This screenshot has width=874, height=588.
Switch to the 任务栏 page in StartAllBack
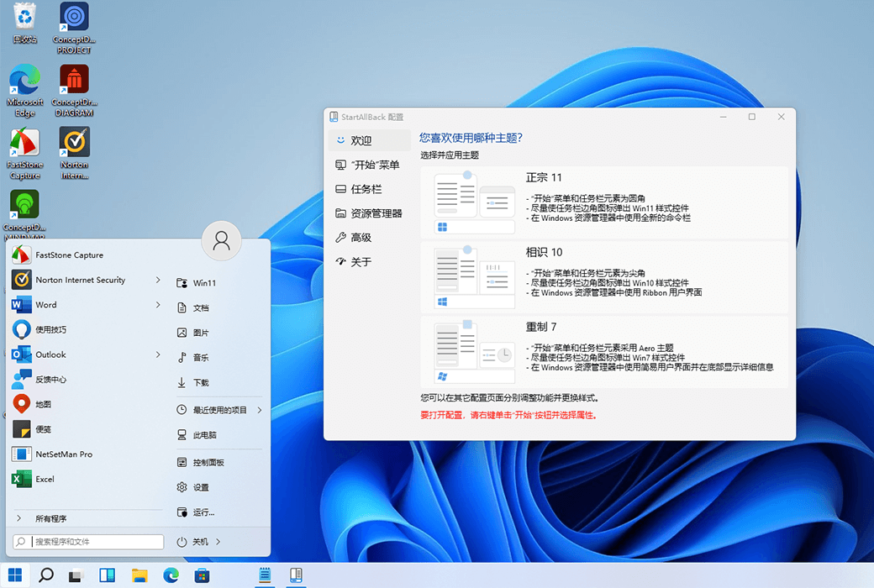[368, 188]
